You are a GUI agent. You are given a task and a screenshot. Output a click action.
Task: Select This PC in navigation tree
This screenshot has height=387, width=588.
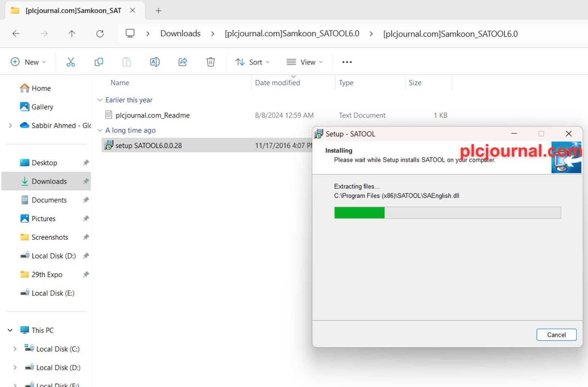click(x=42, y=330)
